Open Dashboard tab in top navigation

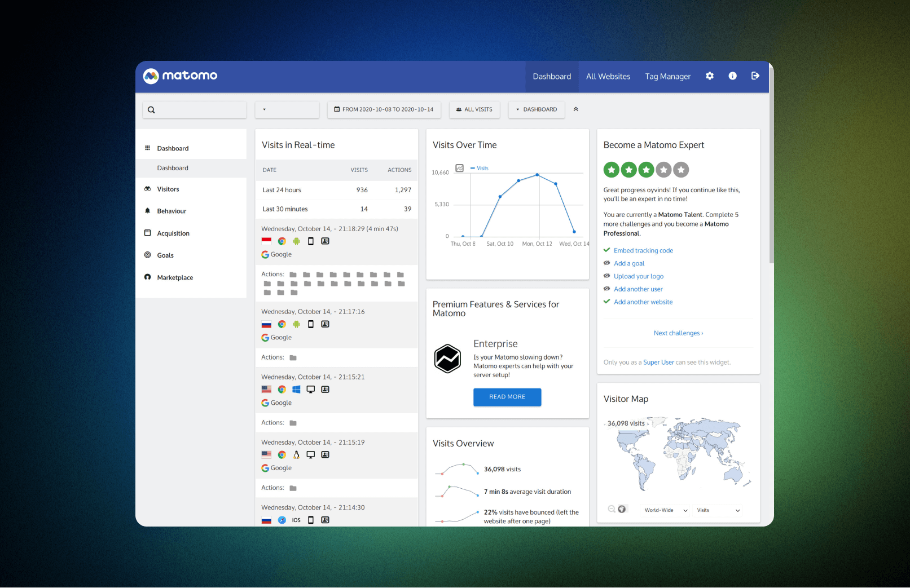(552, 77)
